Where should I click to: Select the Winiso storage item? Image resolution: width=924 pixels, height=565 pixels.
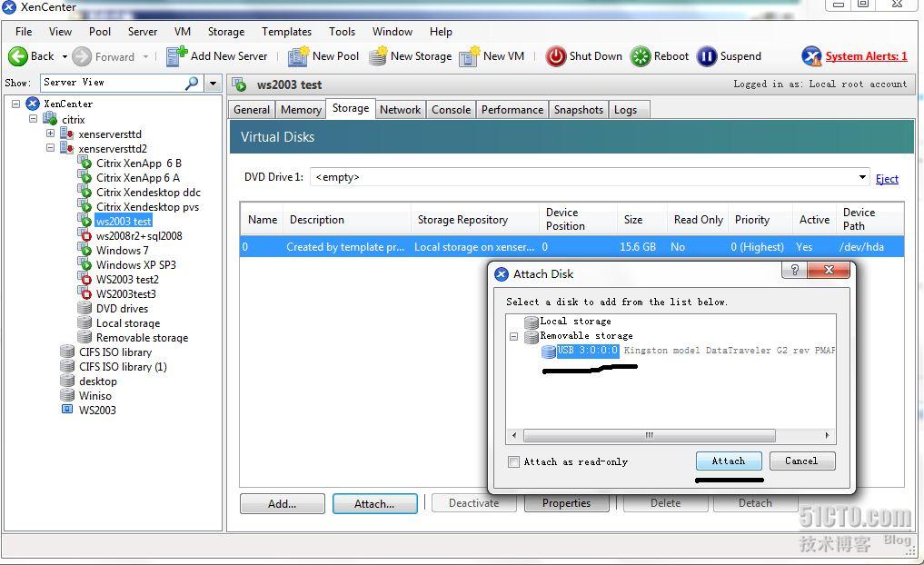(x=95, y=395)
